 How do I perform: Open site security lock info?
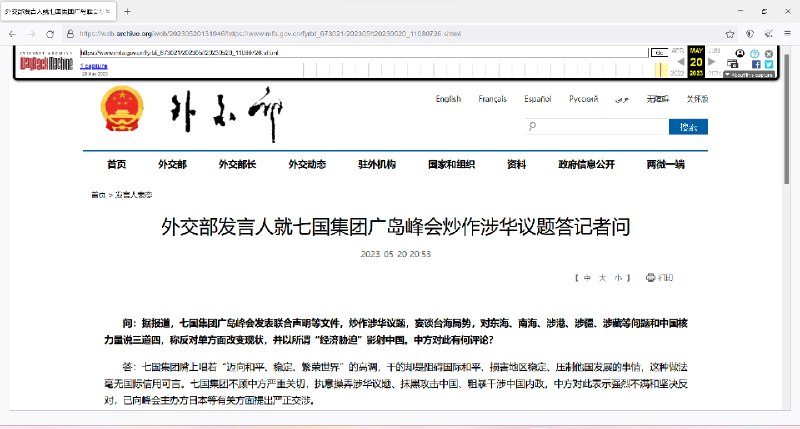point(70,34)
